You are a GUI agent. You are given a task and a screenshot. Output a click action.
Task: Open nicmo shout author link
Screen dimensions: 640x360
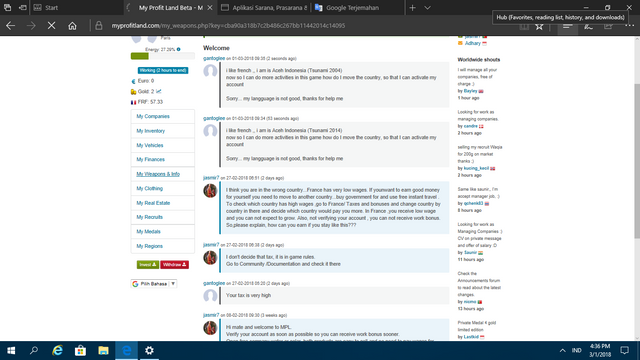pyautogui.click(x=470, y=302)
